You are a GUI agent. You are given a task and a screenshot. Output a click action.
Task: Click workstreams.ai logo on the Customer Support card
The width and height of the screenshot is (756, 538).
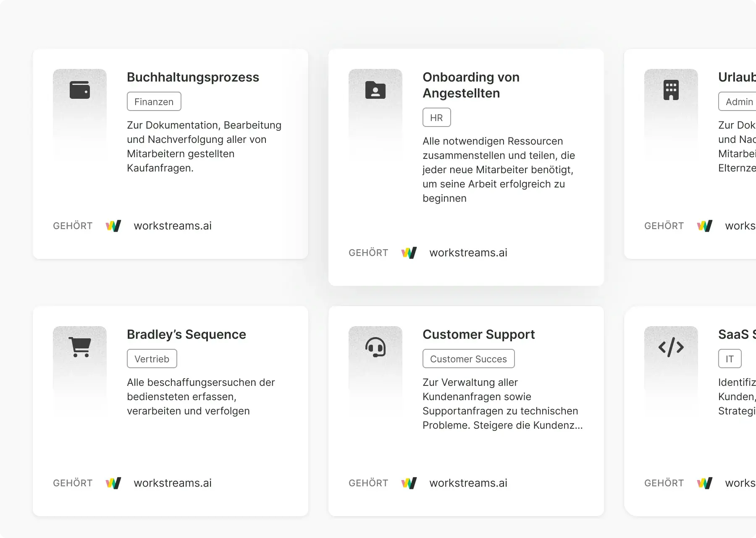click(409, 483)
